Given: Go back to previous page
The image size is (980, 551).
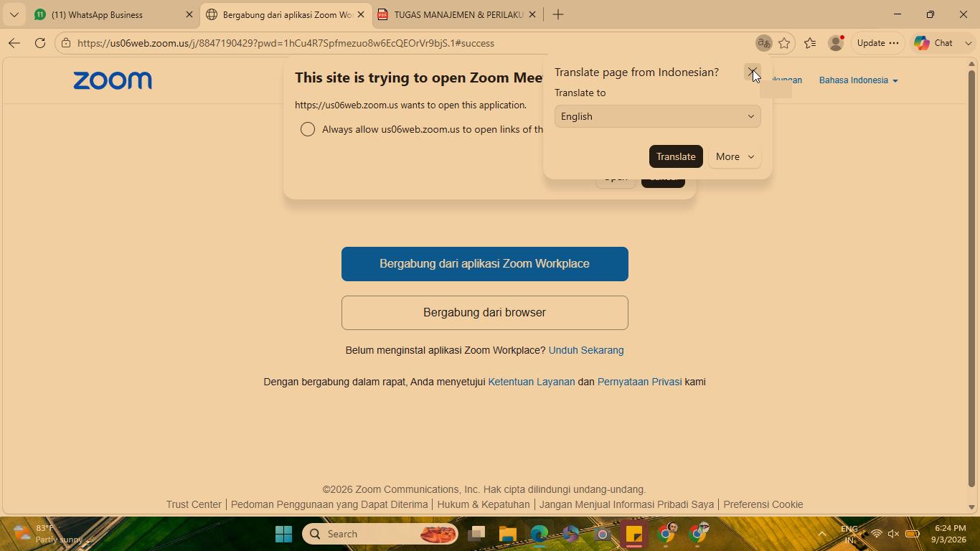Looking at the screenshot, I should click(14, 43).
